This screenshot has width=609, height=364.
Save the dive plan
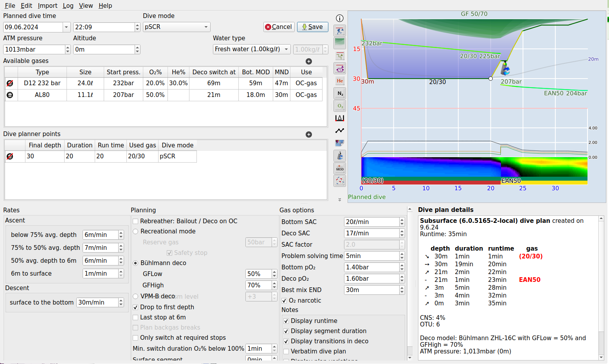[x=312, y=27]
